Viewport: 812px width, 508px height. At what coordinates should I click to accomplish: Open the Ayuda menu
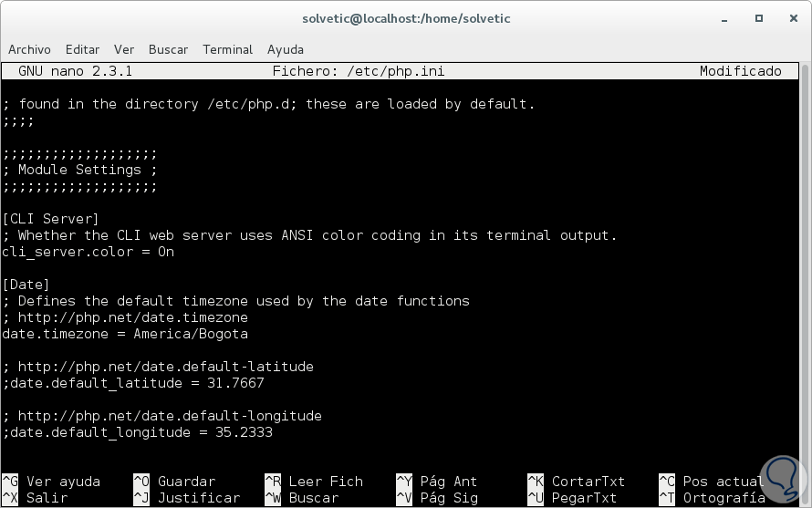pyautogui.click(x=286, y=49)
